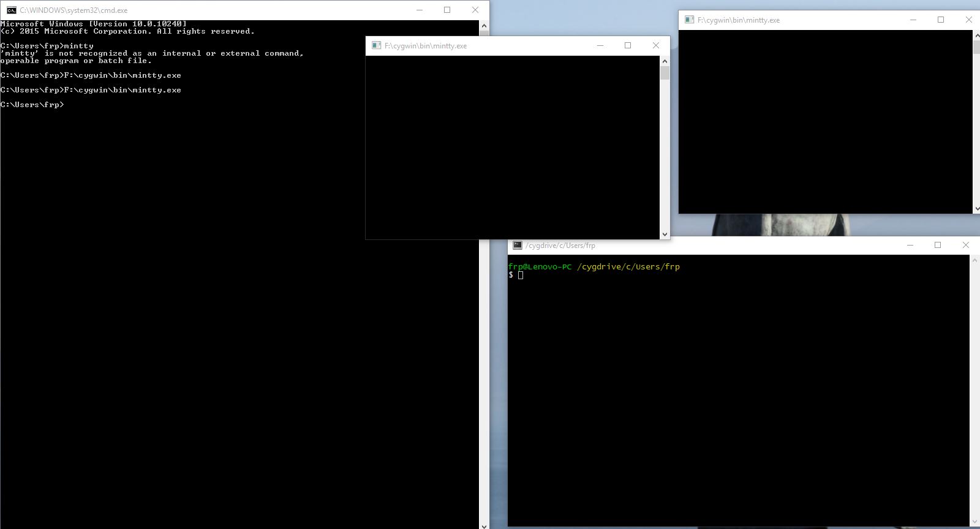Close the mintty window overlapping the cmd window
980x529 pixels.
click(x=655, y=45)
